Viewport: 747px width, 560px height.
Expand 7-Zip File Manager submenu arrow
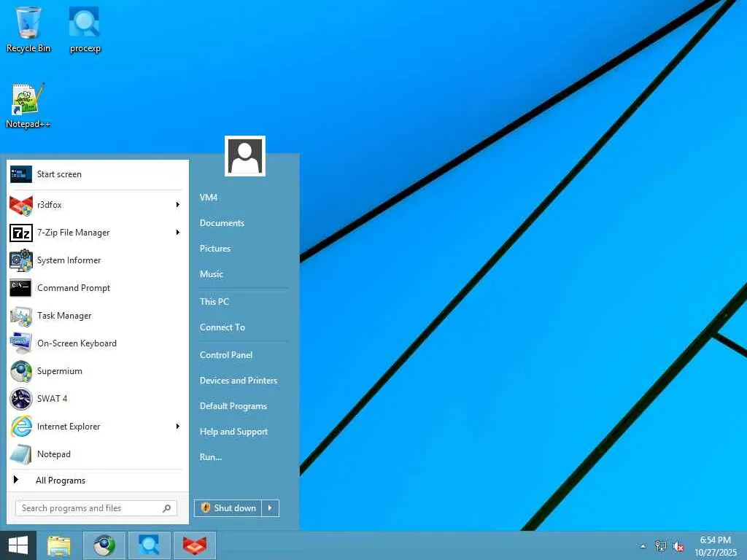pyautogui.click(x=178, y=233)
